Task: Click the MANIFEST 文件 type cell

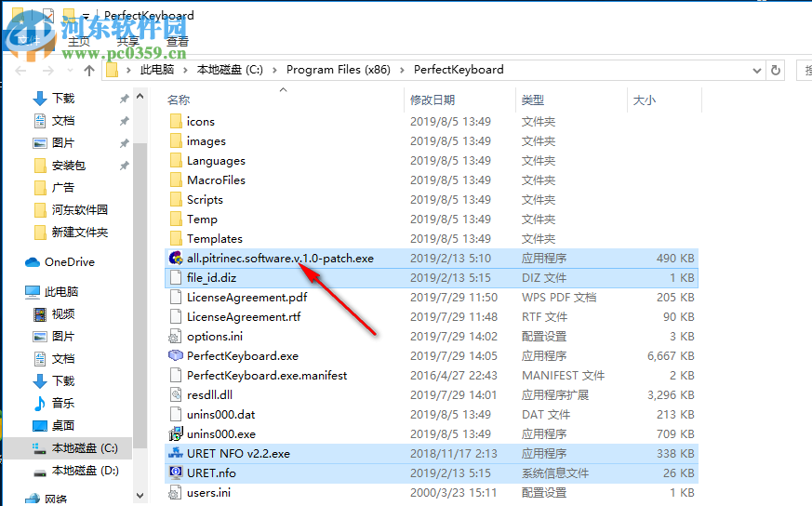Action: tap(563, 375)
